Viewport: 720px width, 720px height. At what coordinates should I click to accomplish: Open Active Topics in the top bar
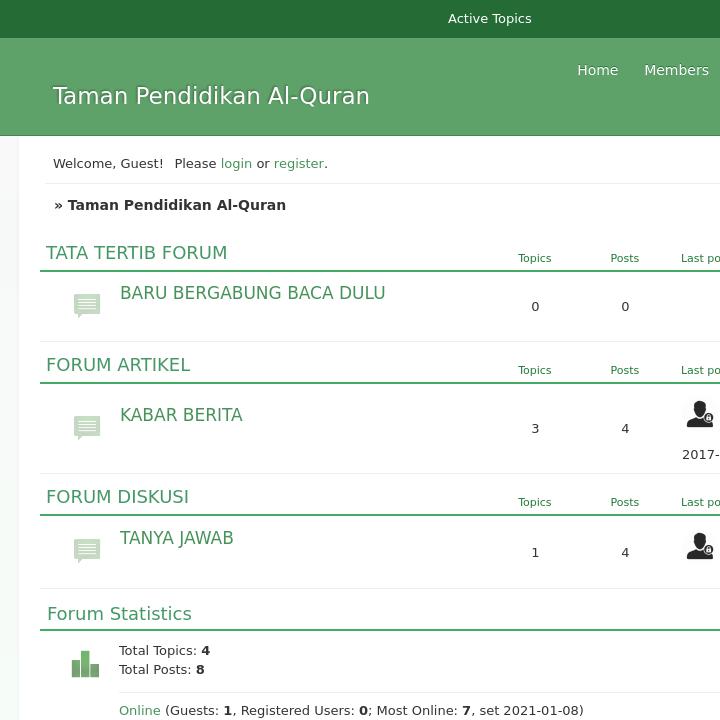click(489, 19)
